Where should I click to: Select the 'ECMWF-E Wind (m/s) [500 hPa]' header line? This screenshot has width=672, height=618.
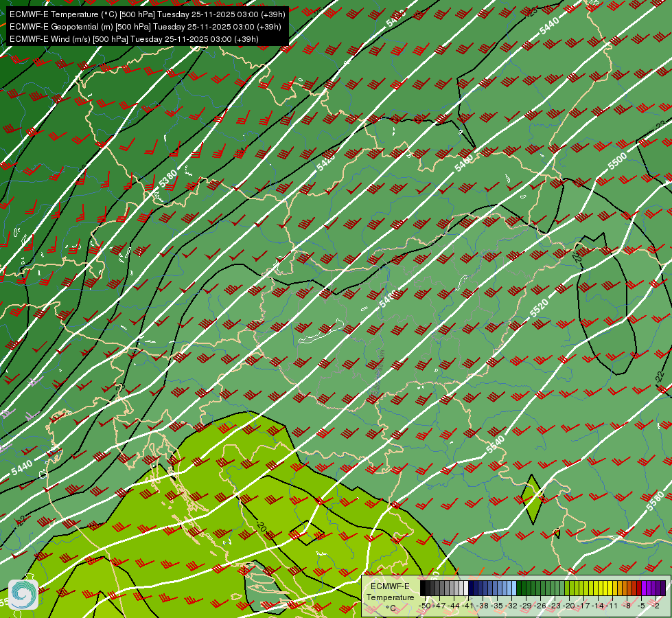134,39
